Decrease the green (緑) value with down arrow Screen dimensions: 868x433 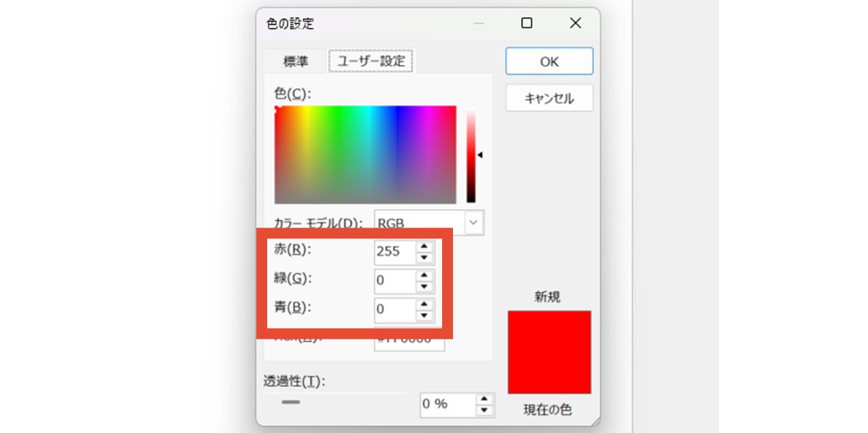(x=425, y=286)
